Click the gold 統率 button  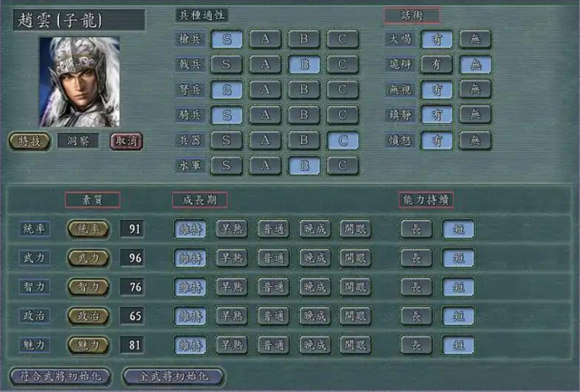tap(89, 229)
